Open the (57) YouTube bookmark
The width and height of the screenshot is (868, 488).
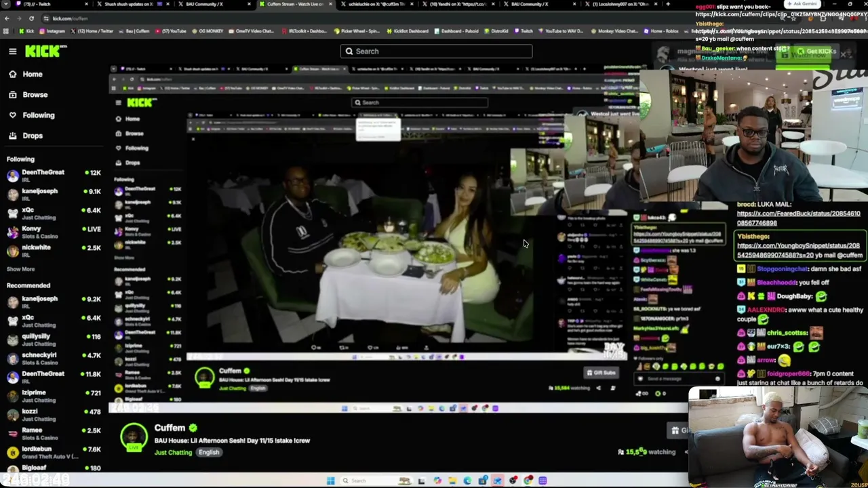coord(170,31)
